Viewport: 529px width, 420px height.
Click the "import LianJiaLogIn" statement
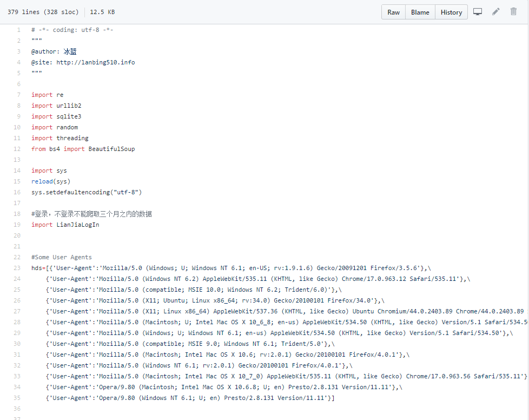pyautogui.click(x=65, y=225)
